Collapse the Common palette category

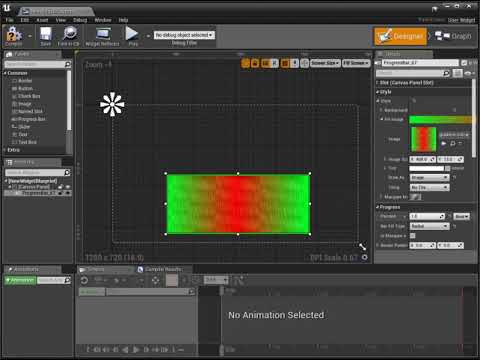coord(5,73)
